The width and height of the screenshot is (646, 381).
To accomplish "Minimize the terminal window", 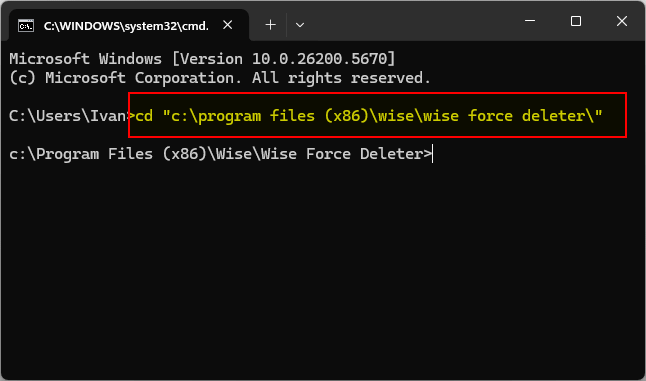I will pyautogui.click(x=530, y=21).
